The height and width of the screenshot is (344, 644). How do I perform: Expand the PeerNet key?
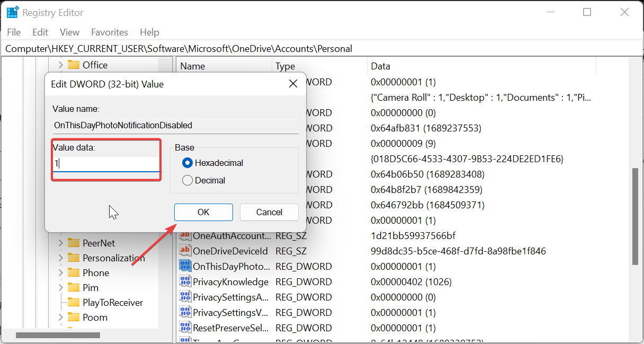tap(60, 243)
